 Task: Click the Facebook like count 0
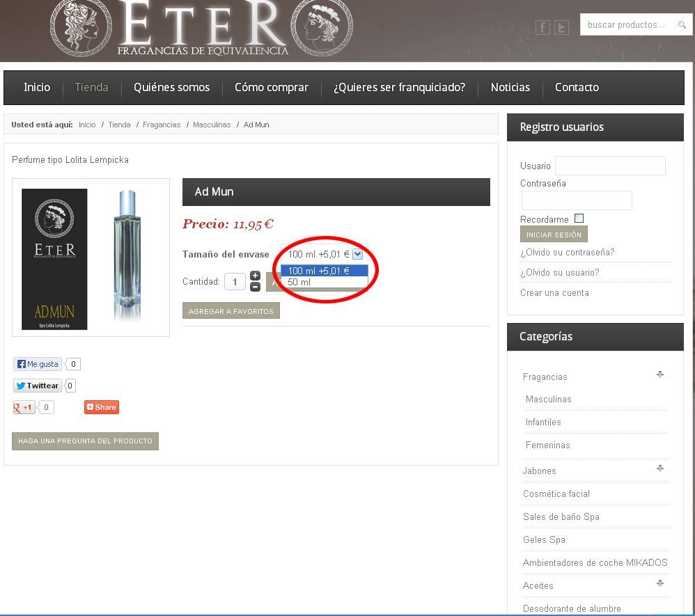click(x=73, y=364)
